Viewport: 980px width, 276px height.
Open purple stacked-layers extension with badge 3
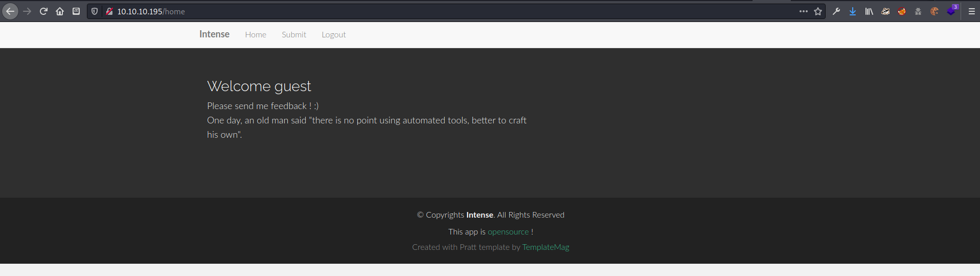(951, 11)
